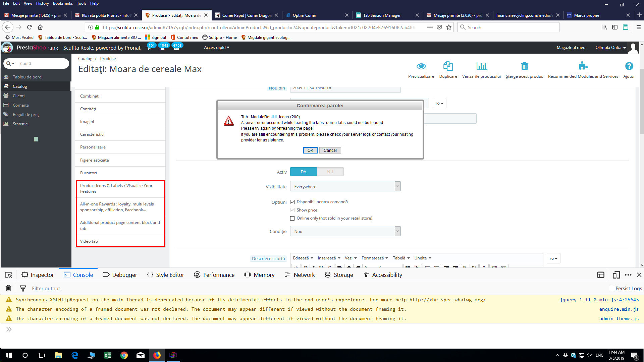Set Activ switch to NU
The width and height of the screenshot is (644, 362).
[330, 172]
